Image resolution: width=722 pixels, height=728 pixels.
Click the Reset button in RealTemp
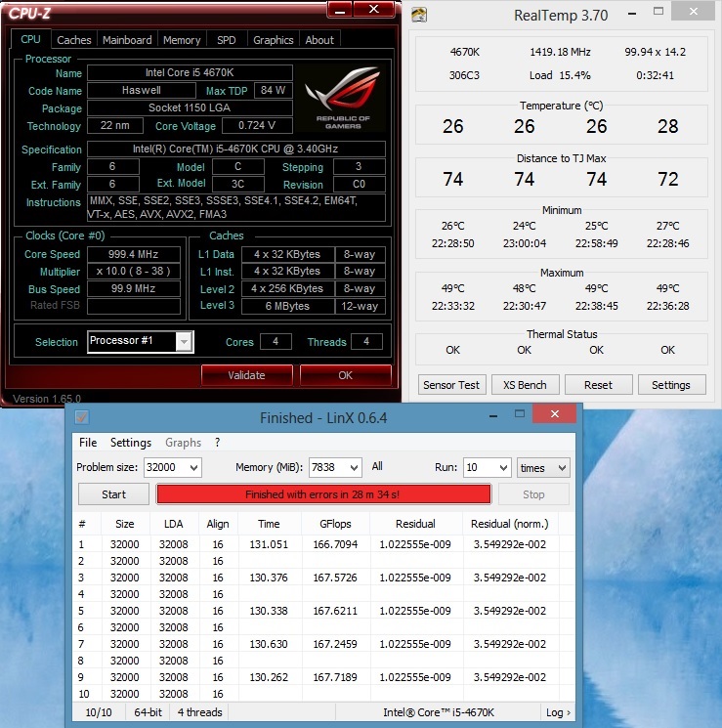pos(598,385)
